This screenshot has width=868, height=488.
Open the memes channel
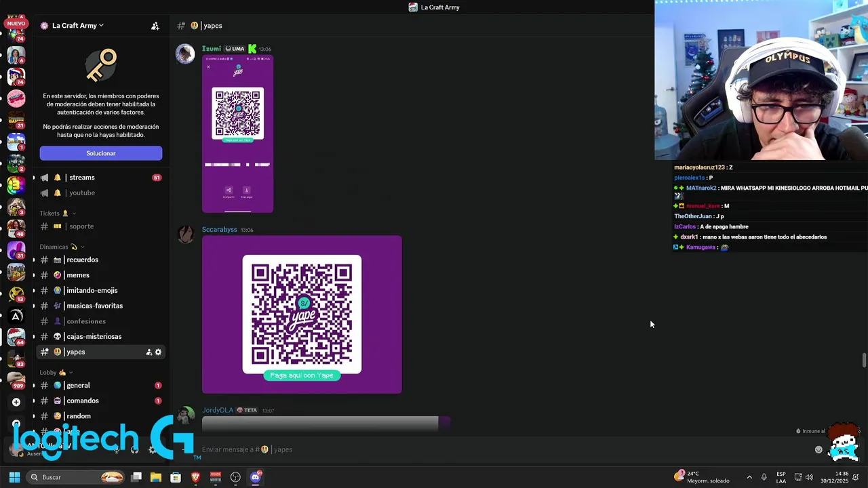pyautogui.click(x=99, y=275)
